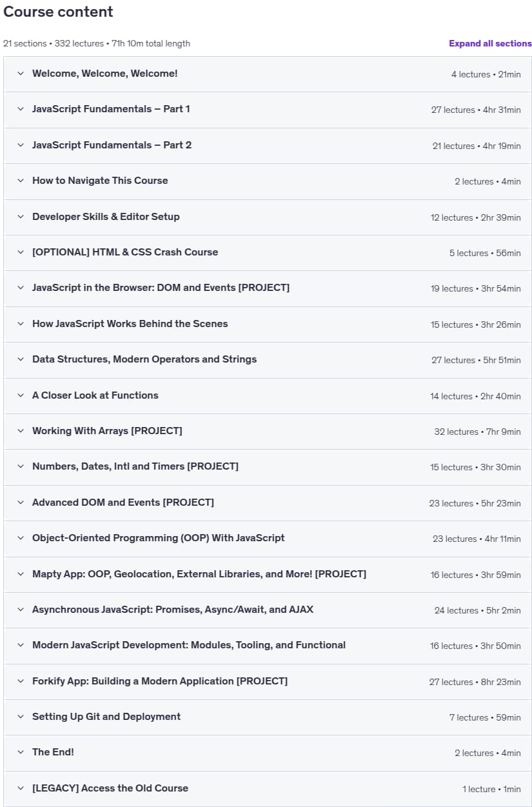This screenshot has height=807, width=532.
Task: Open chevron for Numbers, Dates, Intl and Timers
Action: click(21, 467)
